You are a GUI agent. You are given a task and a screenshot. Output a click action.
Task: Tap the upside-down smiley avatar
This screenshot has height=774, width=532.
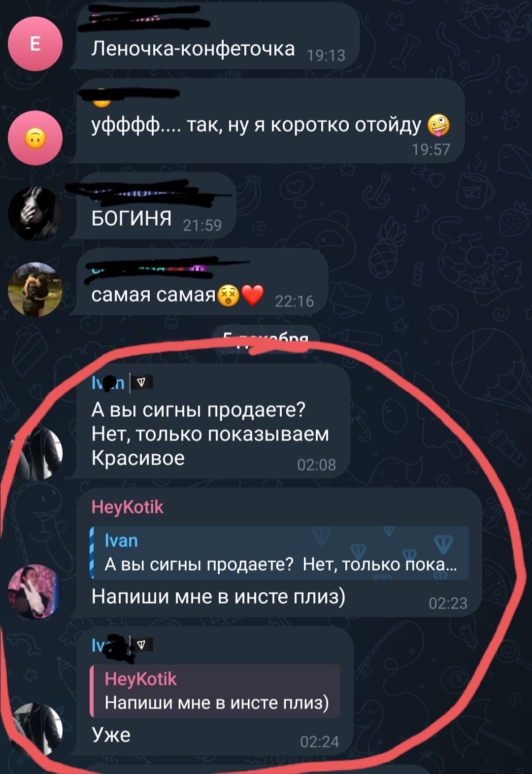(35, 138)
